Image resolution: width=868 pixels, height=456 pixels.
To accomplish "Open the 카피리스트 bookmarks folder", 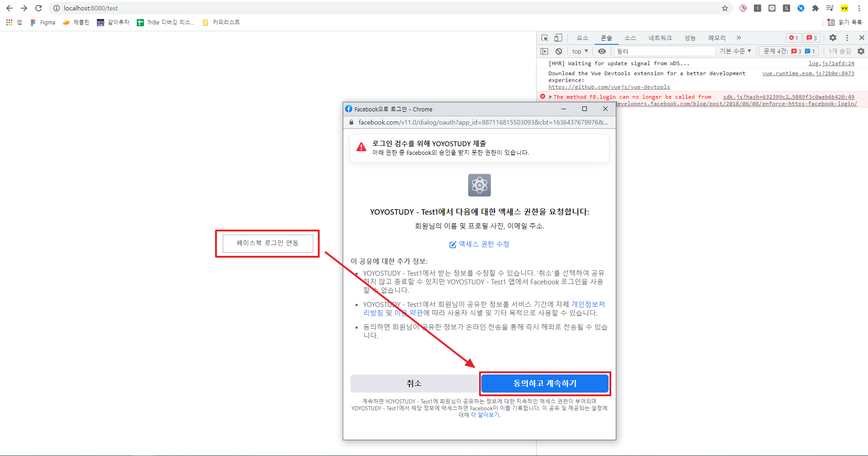I will click(x=221, y=22).
